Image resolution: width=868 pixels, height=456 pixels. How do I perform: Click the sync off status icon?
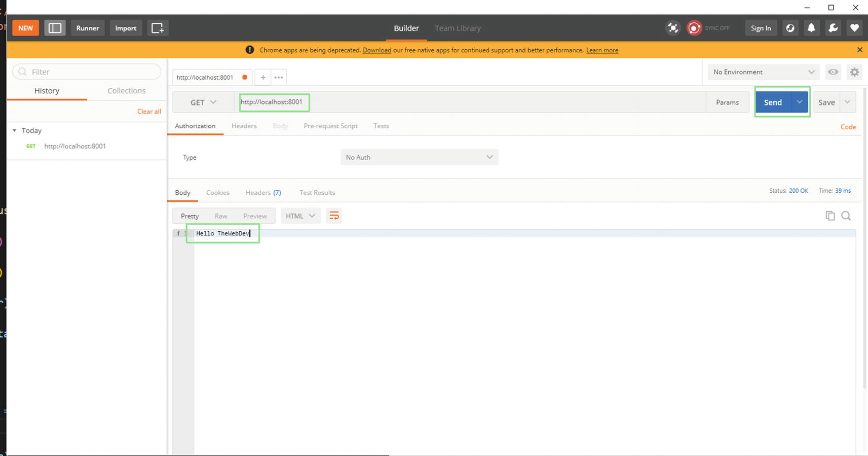pyautogui.click(x=694, y=28)
